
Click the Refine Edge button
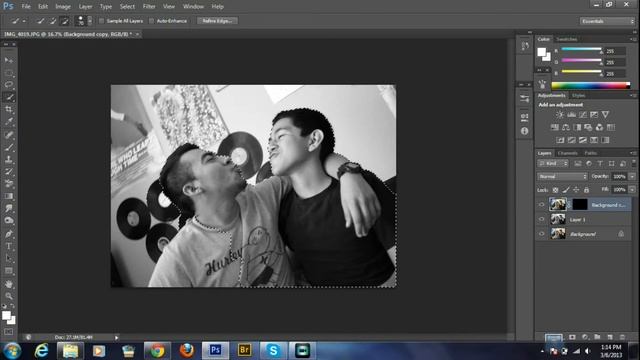217,21
